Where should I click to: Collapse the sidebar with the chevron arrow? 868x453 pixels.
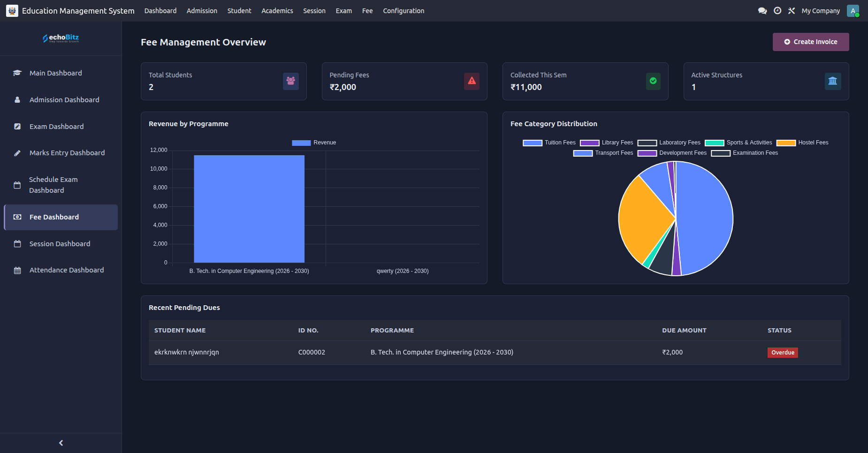[x=61, y=443]
